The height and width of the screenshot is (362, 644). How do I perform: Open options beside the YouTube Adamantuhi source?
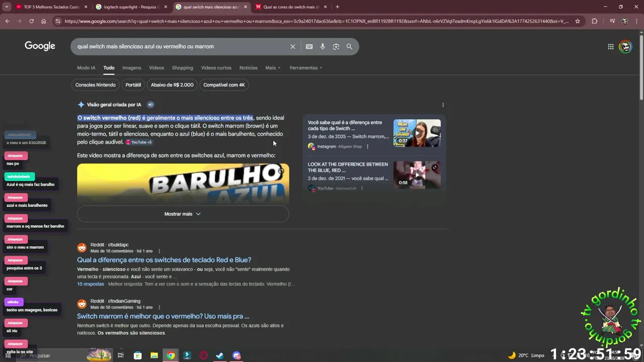(x=361, y=188)
